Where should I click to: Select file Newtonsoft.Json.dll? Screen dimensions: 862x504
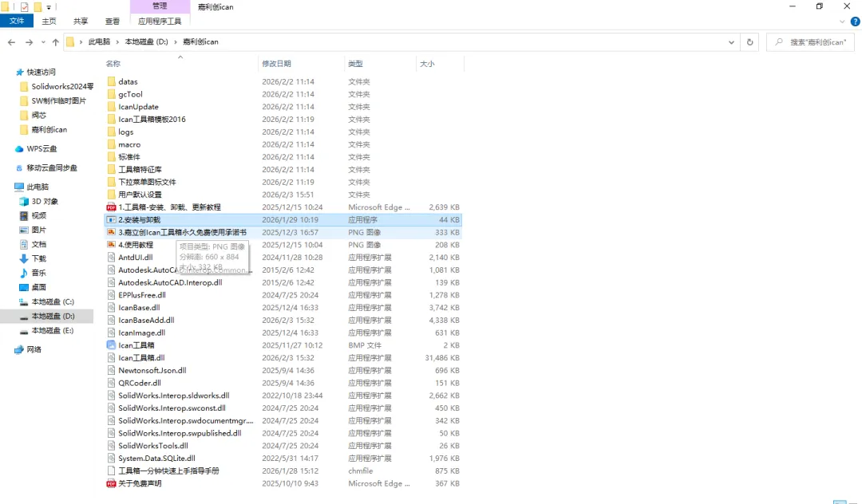click(152, 371)
